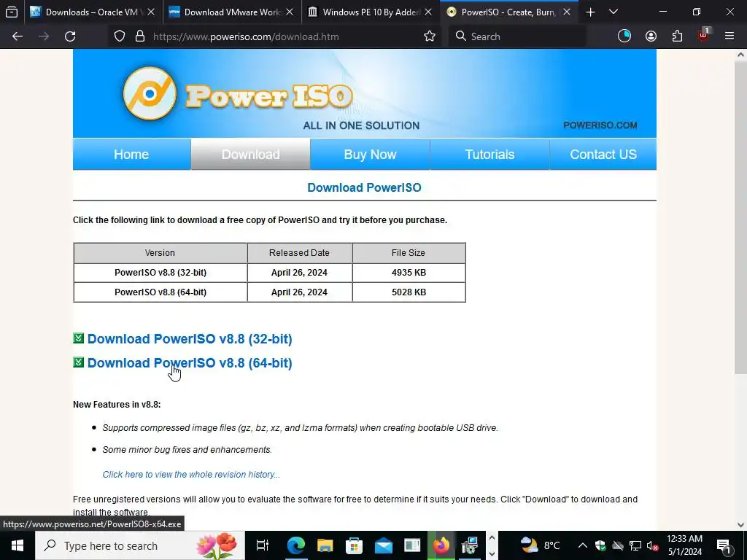Open Firefox application hamburger menu
Screen dimensions: 747x560
pos(729,36)
